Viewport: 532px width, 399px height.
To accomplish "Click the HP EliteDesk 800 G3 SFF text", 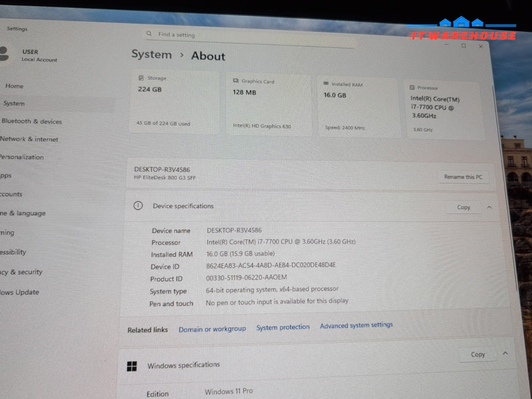I will click(x=164, y=178).
